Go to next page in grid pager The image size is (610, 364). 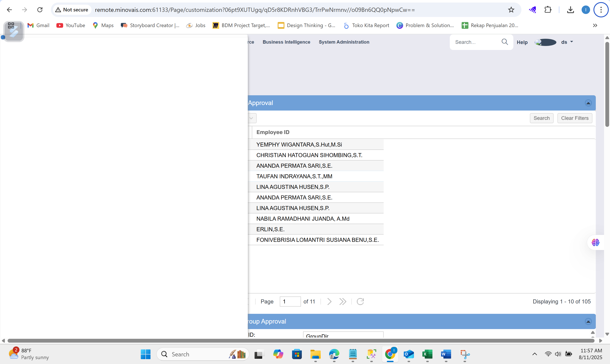coord(329,302)
